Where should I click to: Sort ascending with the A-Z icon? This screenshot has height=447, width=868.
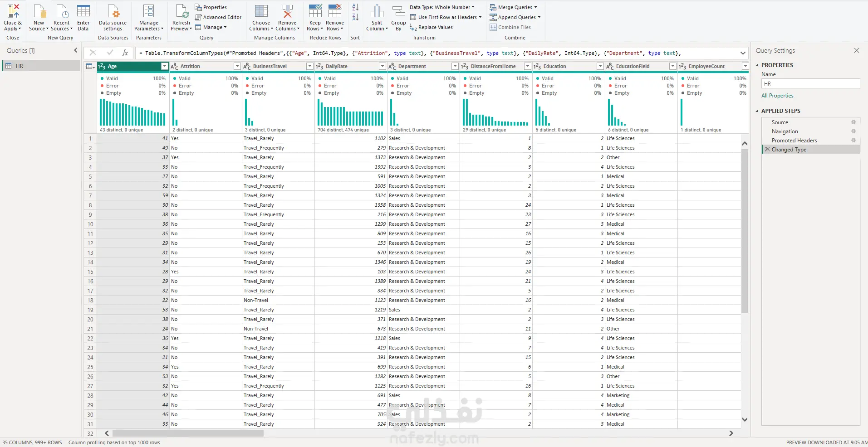coord(355,7)
